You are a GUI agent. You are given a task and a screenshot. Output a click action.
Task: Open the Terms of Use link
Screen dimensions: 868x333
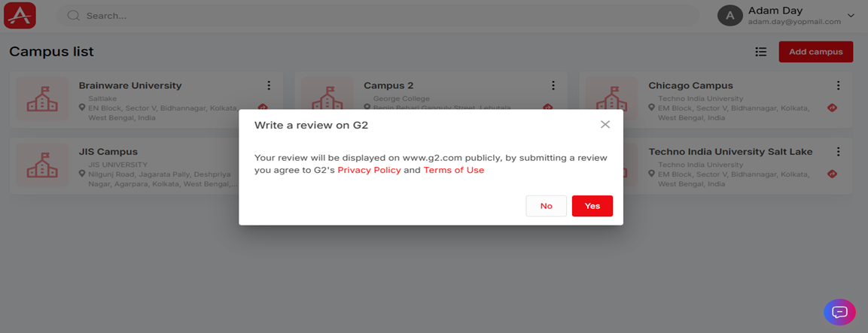454,171
